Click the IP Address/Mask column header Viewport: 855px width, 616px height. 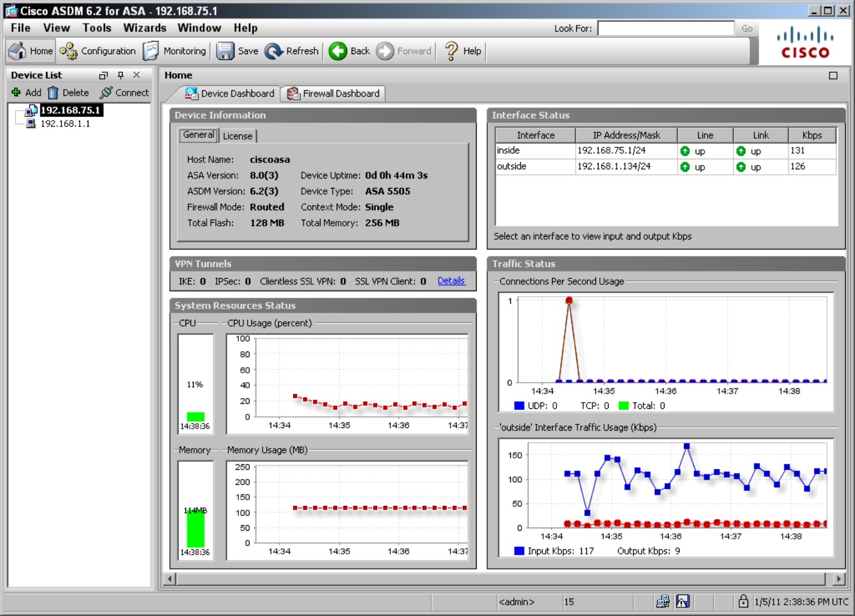click(x=626, y=135)
